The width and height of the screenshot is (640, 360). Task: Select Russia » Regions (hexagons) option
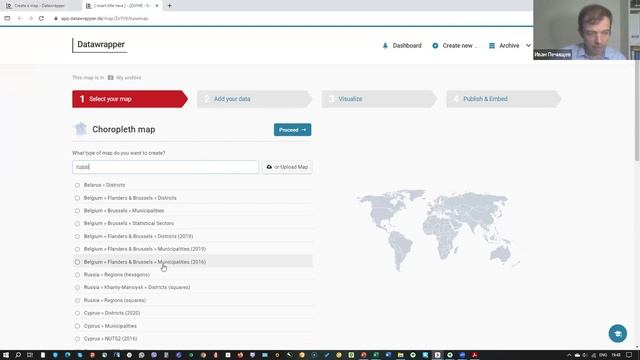[77, 275]
